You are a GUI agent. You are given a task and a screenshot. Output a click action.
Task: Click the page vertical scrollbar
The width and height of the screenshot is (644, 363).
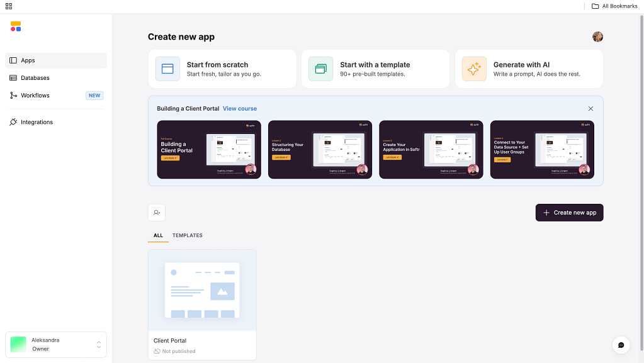641,182
